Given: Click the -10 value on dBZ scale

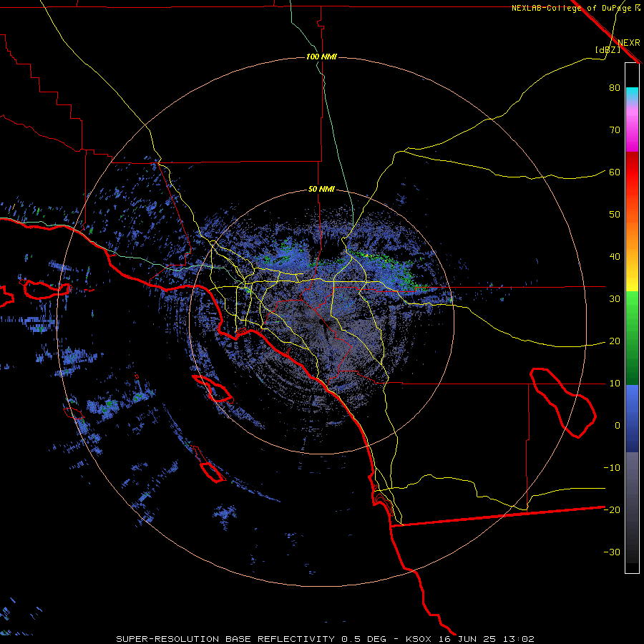Looking at the screenshot, I should click(x=612, y=468).
